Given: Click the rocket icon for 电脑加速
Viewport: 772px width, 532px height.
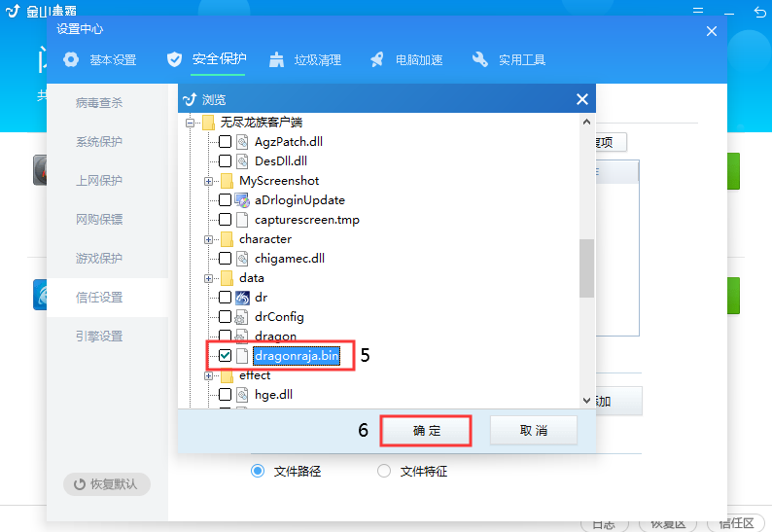Looking at the screenshot, I should 376,59.
